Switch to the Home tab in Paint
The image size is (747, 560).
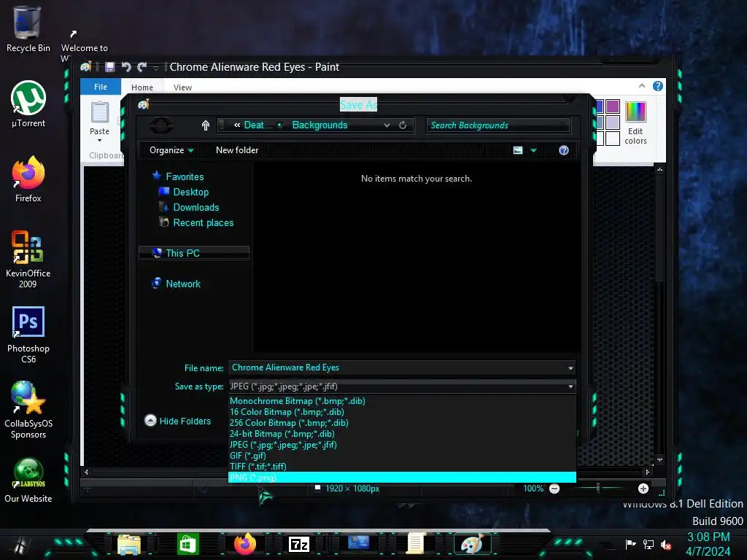tap(142, 87)
